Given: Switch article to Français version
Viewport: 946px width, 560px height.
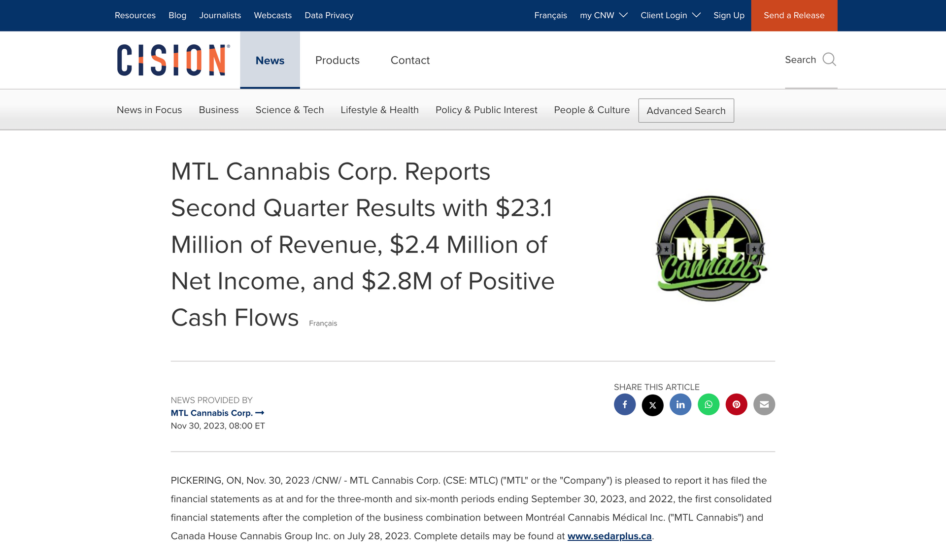Looking at the screenshot, I should point(323,323).
